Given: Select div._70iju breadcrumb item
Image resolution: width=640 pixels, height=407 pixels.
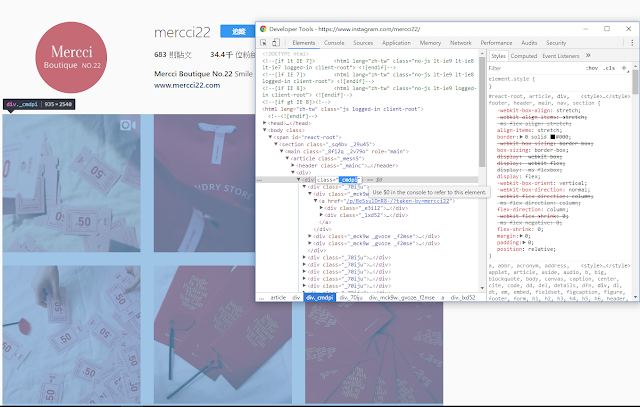Looking at the screenshot, I should pyautogui.click(x=351, y=298).
